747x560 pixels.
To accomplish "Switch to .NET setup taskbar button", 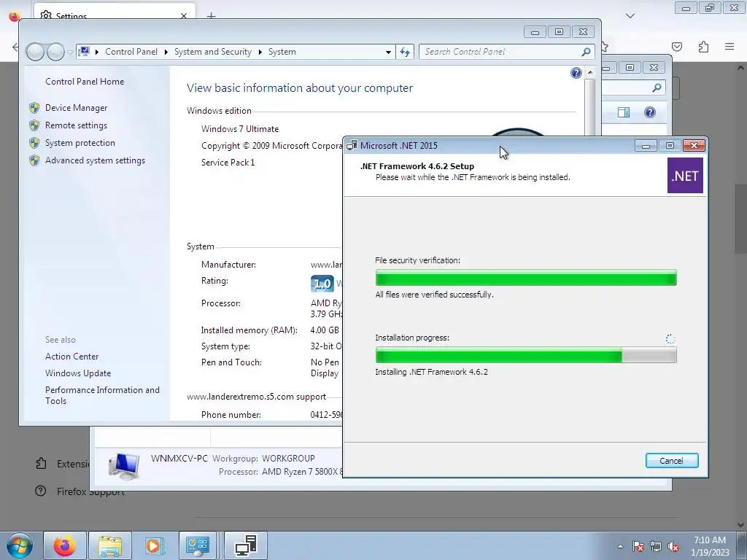I will pos(246,545).
